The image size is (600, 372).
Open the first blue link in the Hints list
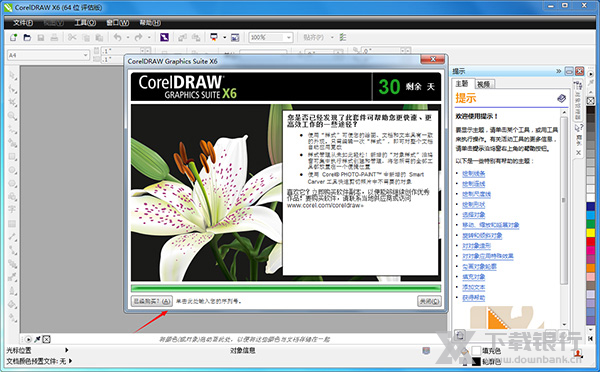tap(473, 174)
